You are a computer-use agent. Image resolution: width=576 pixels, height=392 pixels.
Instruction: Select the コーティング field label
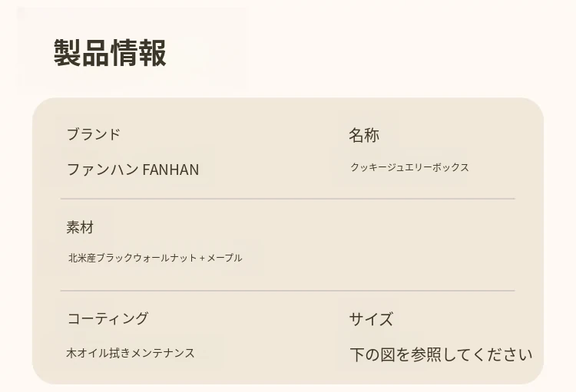click(x=108, y=318)
